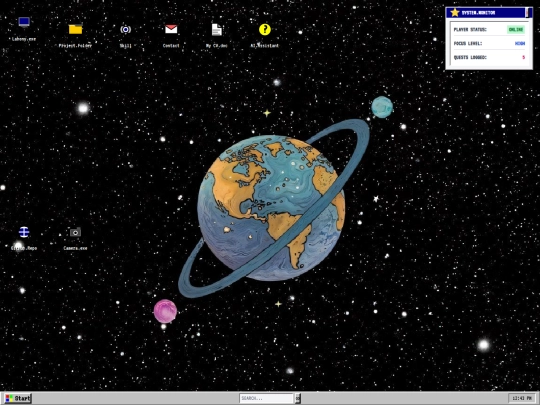Click the star icon in System Monitor
Screen dimensions: 540x405
[455, 12]
